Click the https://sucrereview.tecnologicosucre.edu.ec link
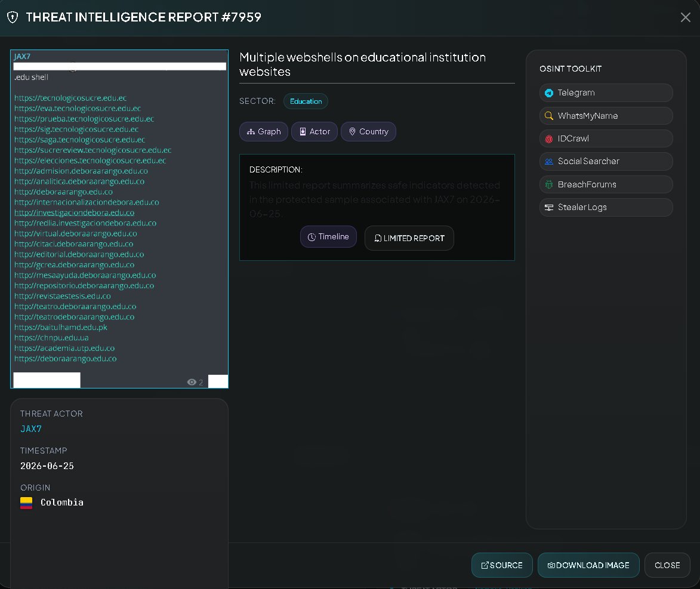700x589 pixels. [92, 150]
